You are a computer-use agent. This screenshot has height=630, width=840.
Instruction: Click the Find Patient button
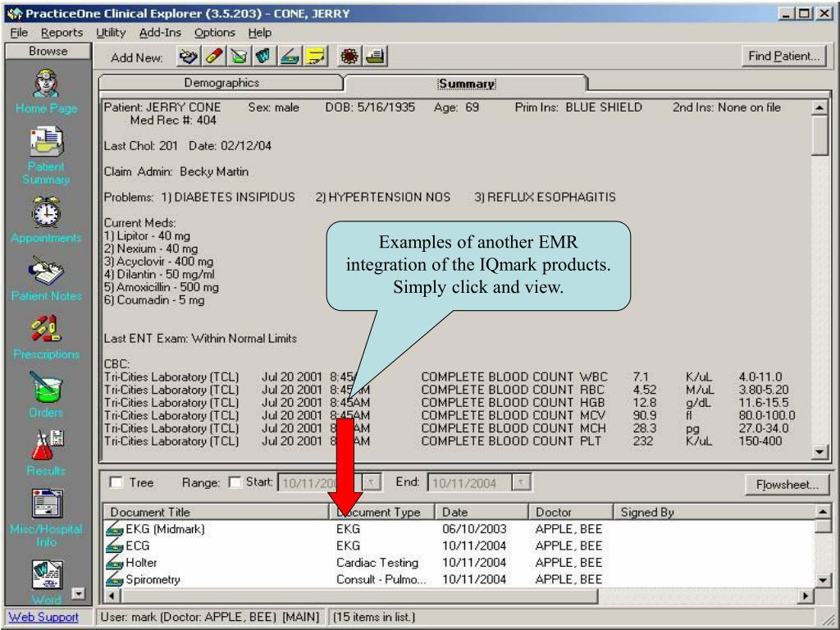783,57
